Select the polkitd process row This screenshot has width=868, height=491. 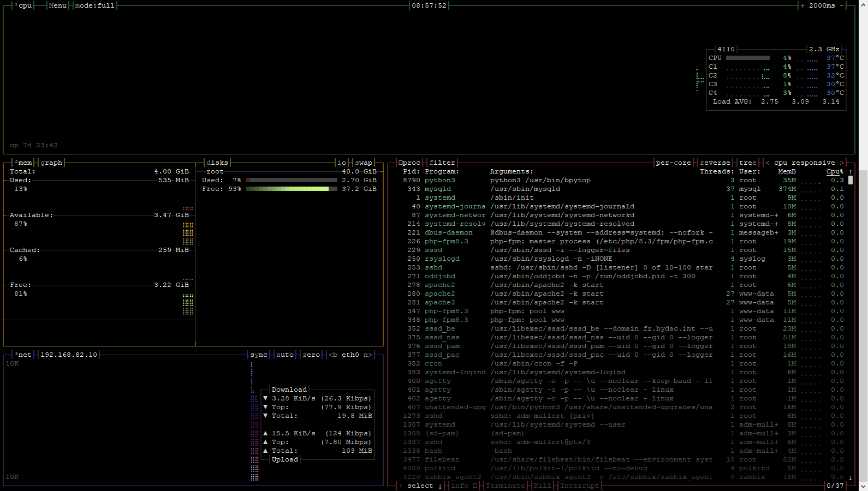pos(623,468)
